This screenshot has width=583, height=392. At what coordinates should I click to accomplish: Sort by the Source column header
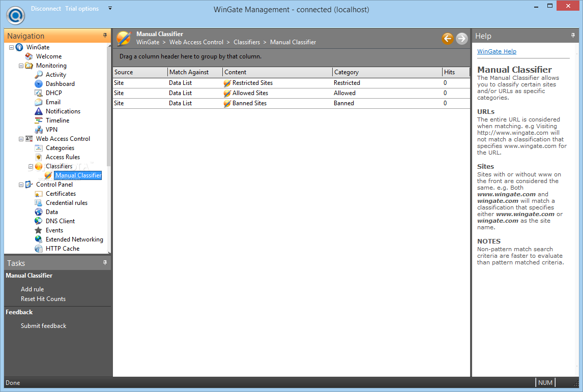(x=140, y=72)
